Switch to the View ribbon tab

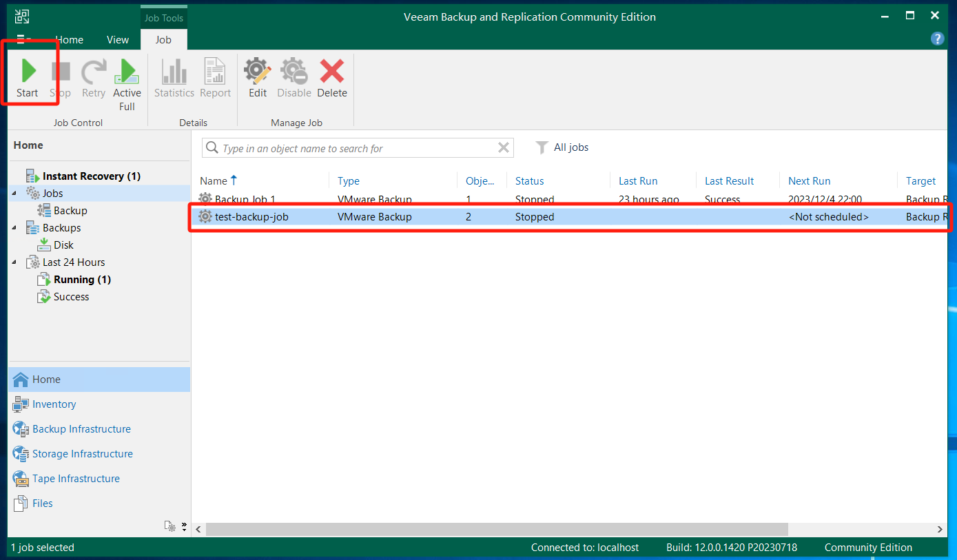tap(118, 39)
